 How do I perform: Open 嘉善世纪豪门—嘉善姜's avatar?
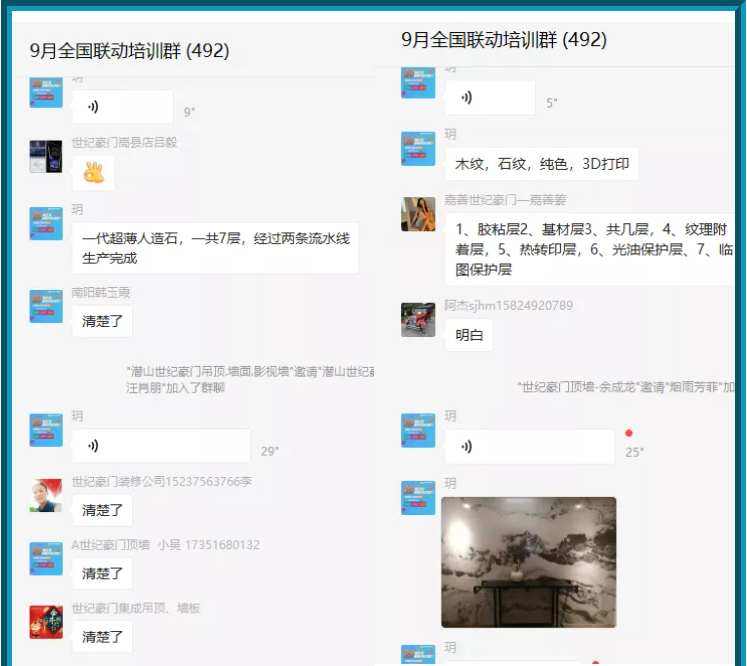[418, 214]
